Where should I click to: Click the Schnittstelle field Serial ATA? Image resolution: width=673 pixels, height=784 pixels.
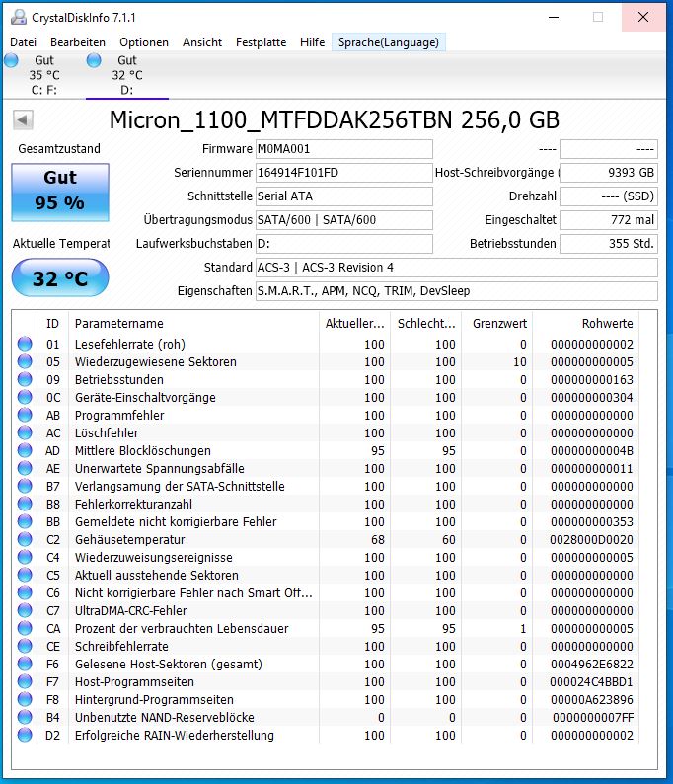344,196
